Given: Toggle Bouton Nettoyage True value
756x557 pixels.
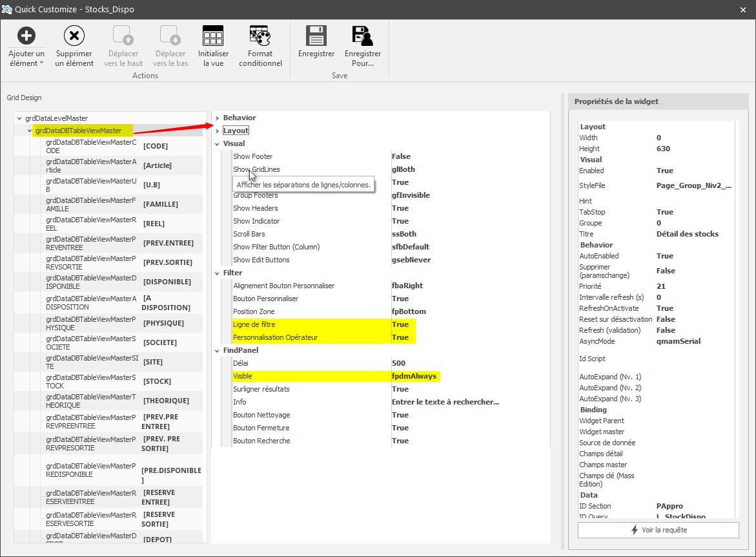Looking at the screenshot, I should pyautogui.click(x=400, y=415).
